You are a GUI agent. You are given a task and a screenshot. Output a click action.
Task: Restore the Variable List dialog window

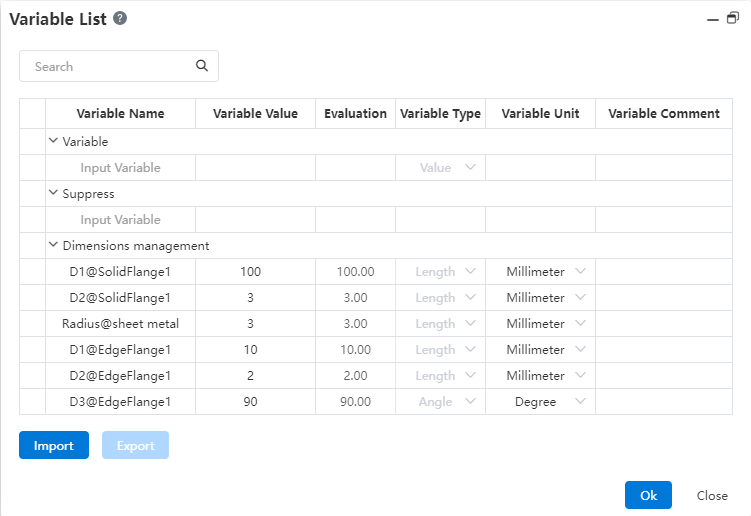(733, 18)
